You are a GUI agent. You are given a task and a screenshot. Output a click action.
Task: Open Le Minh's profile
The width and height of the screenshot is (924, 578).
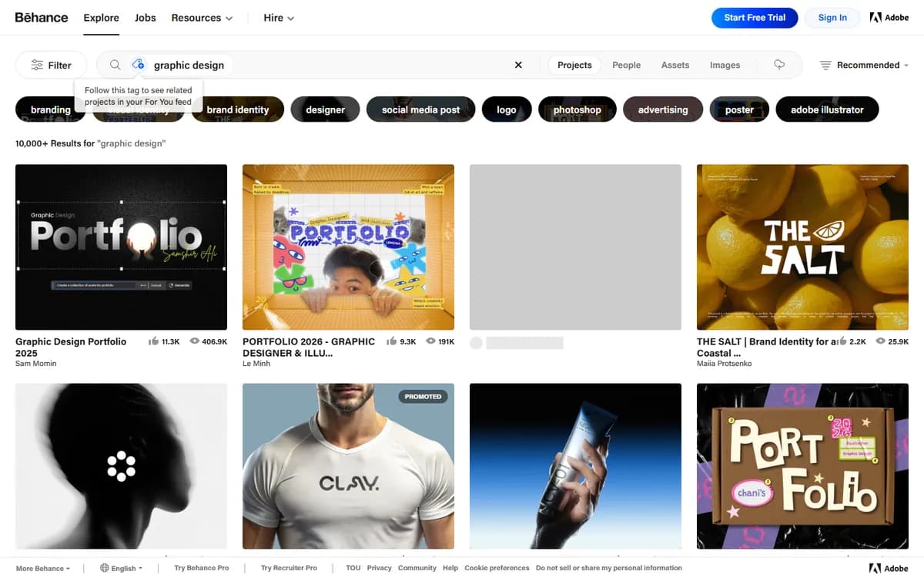[256, 364]
